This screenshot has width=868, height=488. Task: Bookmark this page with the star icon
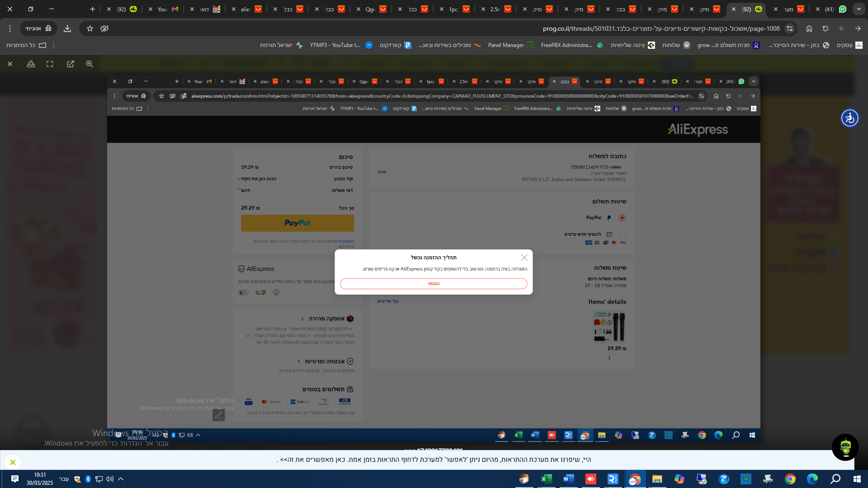(x=90, y=28)
